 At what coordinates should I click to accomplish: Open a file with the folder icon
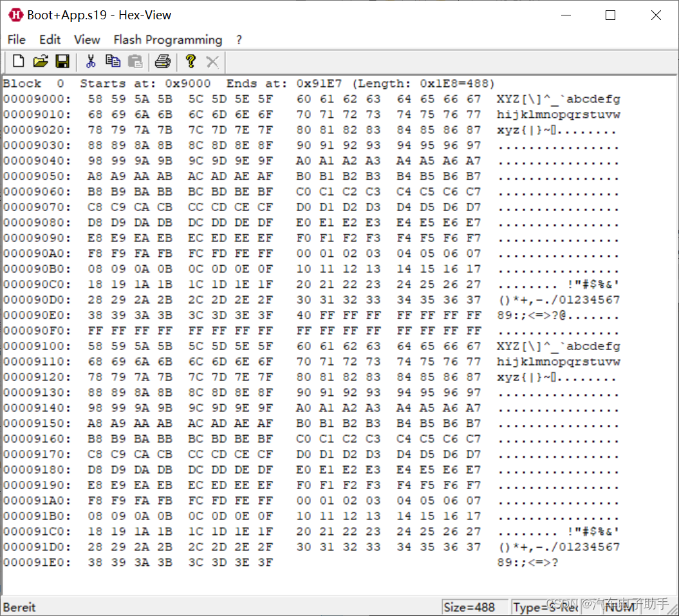click(x=41, y=62)
